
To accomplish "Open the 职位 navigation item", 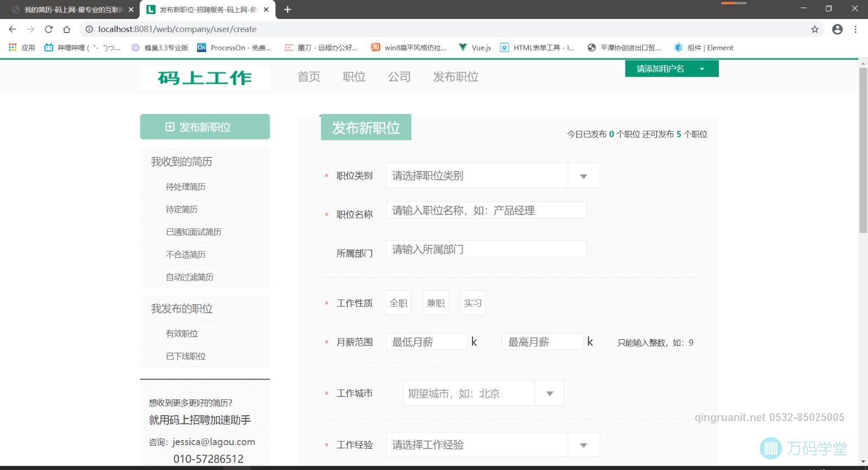I will coord(354,77).
